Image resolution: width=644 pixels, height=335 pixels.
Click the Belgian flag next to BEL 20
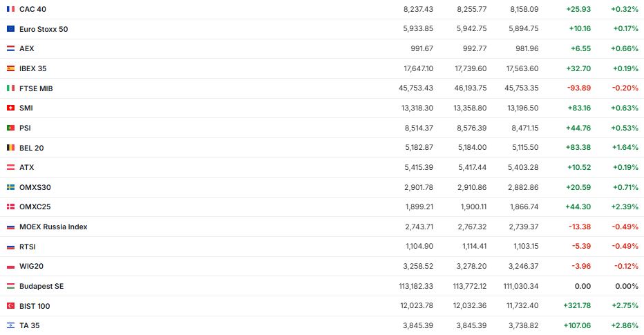tap(10, 148)
